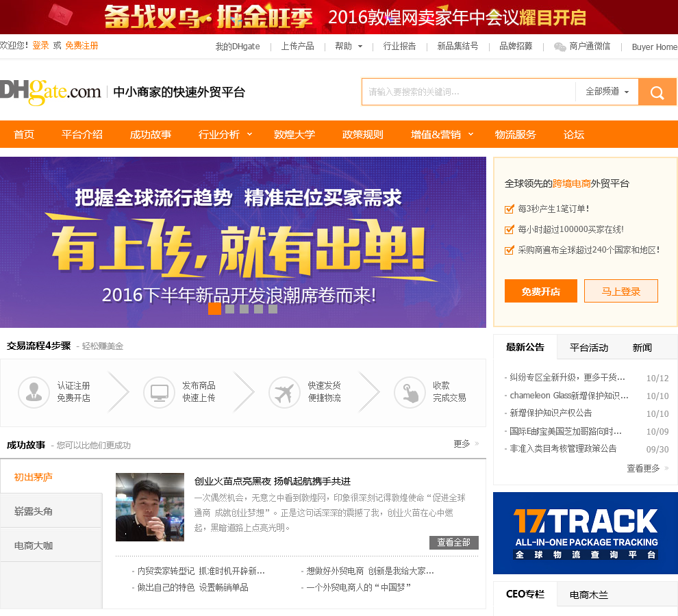Switch to the 新闻 tab
This screenshot has width=678, height=616.
pos(642,348)
